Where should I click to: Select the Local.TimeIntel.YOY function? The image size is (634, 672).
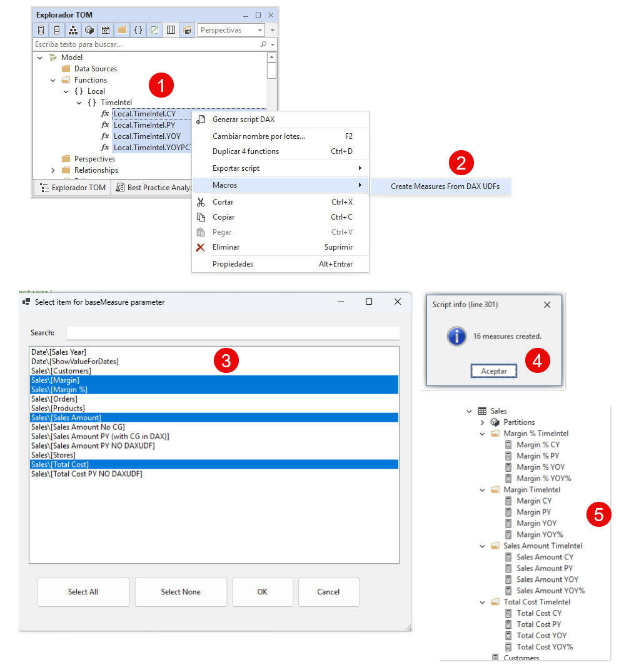(x=147, y=136)
